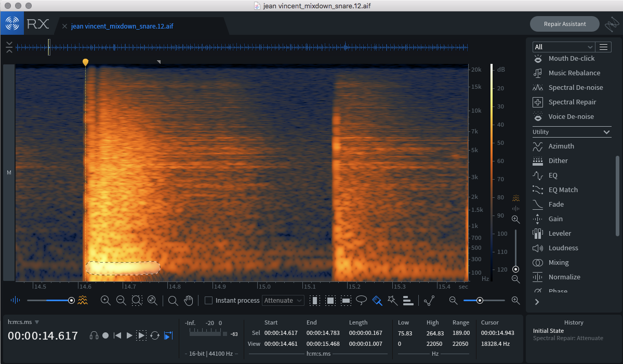The height and width of the screenshot is (364, 623).
Task: Open the clip gain envelope tool
Action: pyautogui.click(x=429, y=301)
